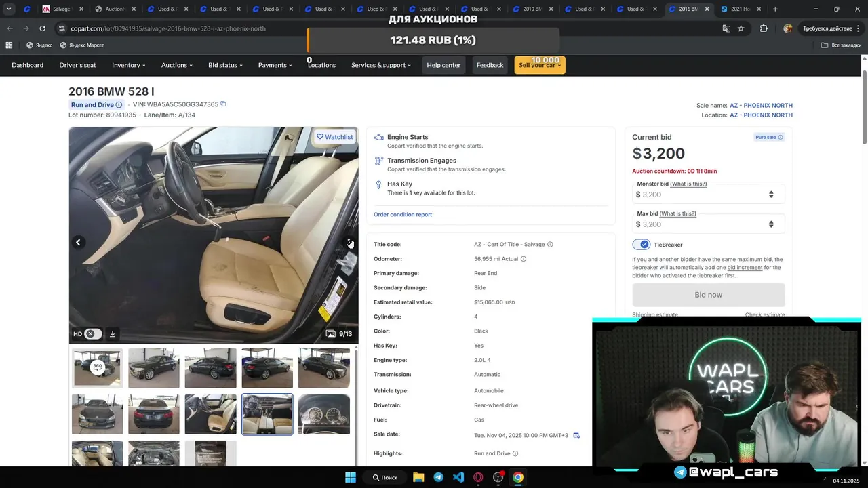Click Pure sale info badge
The width and height of the screenshot is (868, 488).
[x=769, y=138]
